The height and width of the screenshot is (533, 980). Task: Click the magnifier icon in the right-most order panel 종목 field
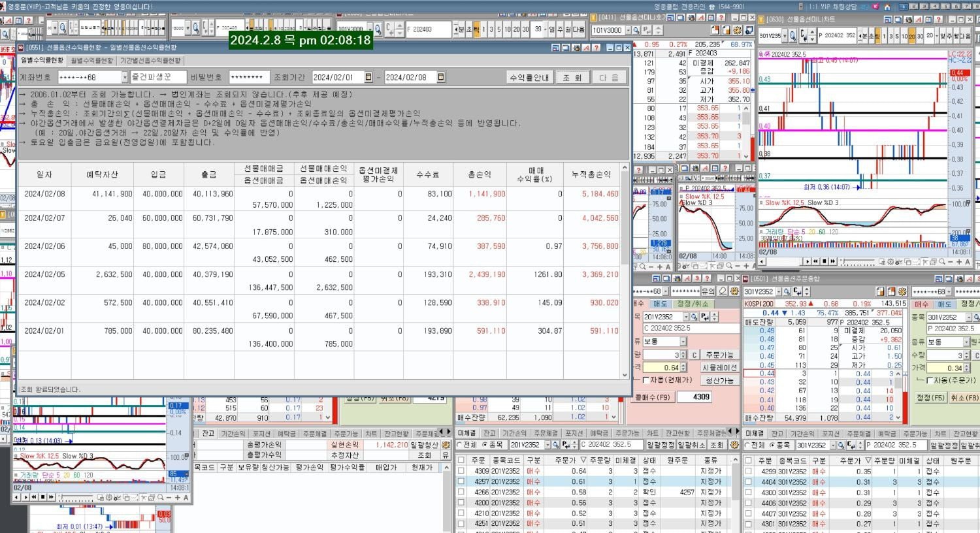[977, 317]
